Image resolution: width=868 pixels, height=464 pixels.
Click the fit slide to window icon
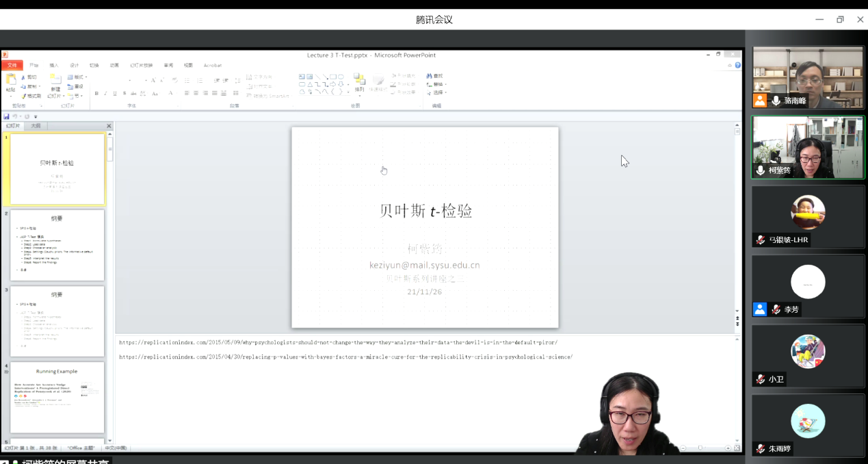pyautogui.click(x=737, y=448)
